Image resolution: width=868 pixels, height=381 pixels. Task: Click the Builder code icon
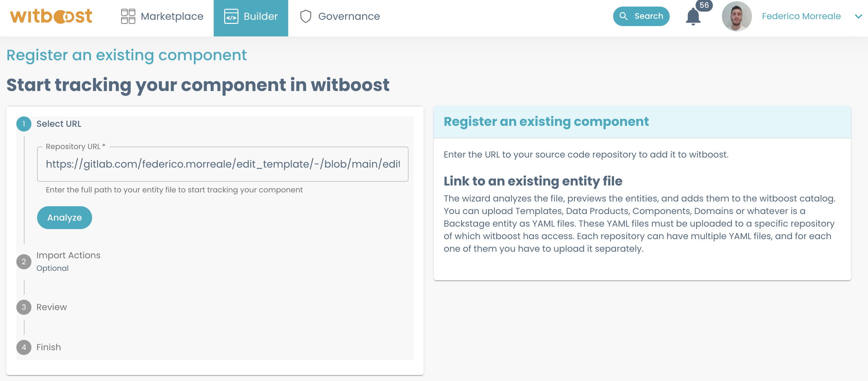(230, 16)
